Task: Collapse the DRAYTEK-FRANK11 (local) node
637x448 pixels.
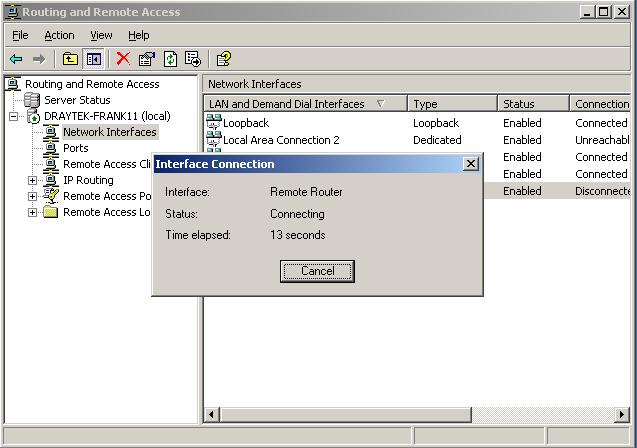Action: point(13,117)
